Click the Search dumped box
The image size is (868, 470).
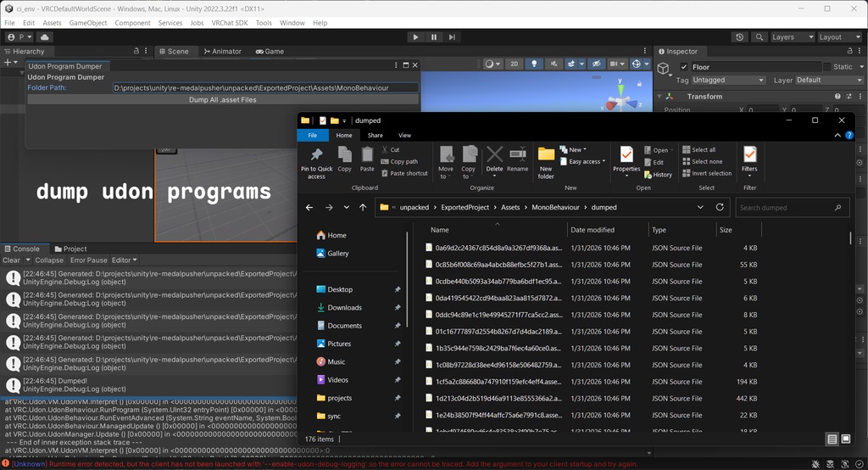click(792, 207)
